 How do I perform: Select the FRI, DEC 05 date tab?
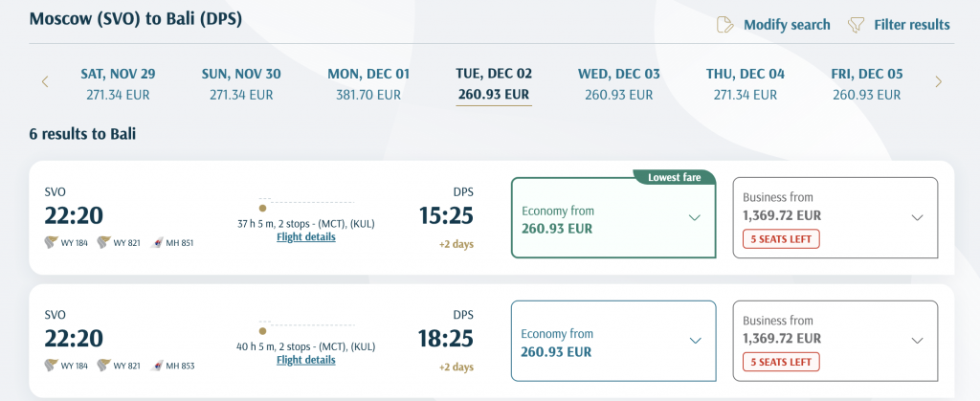click(x=867, y=84)
